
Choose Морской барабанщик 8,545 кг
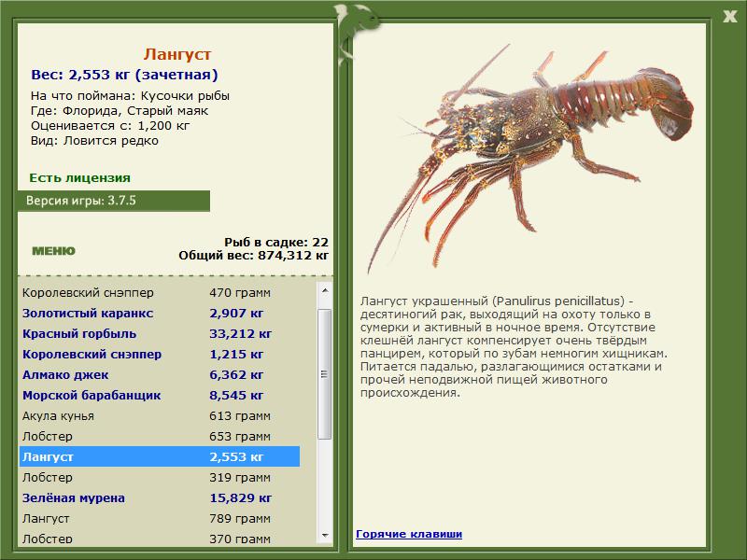pyautogui.click(x=160, y=395)
